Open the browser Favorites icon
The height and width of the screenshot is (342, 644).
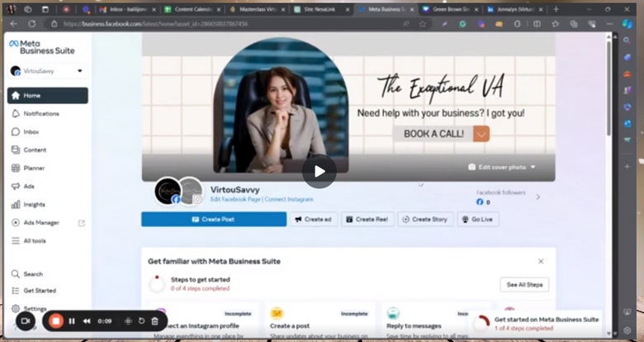(556, 24)
